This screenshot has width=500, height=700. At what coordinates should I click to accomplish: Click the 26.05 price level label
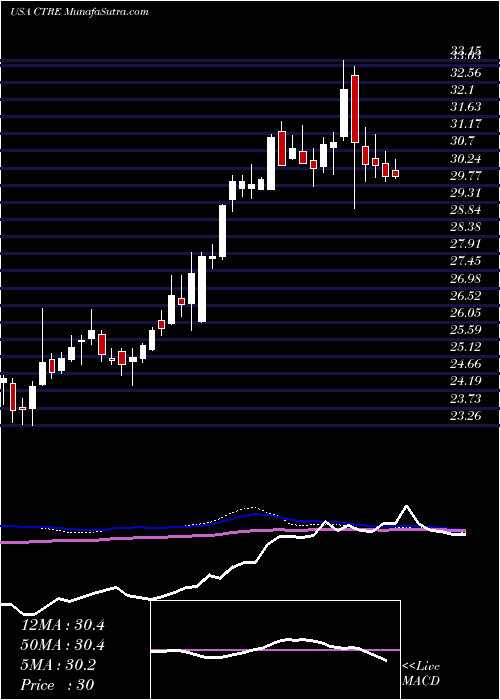pos(466,313)
